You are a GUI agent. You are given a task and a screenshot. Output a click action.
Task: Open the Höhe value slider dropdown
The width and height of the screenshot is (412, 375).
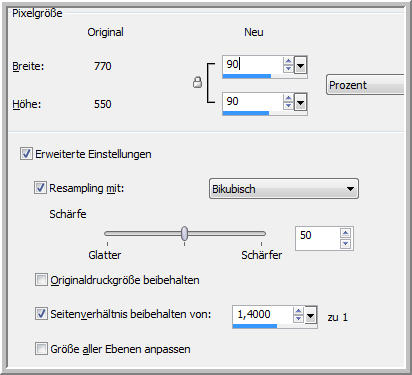(300, 103)
